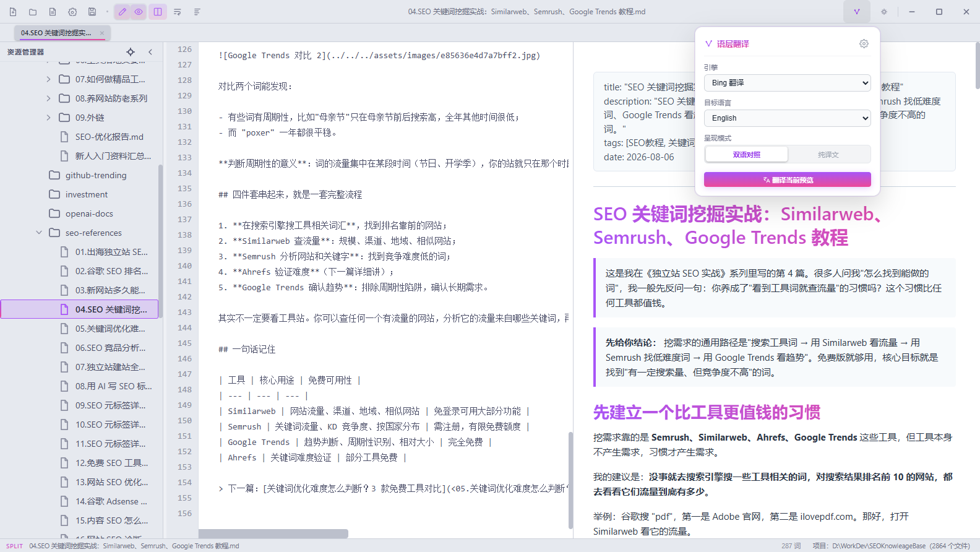Click the 287 词 word count in status bar
Viewport: 980px width, 552px height.
click(791, 546)
